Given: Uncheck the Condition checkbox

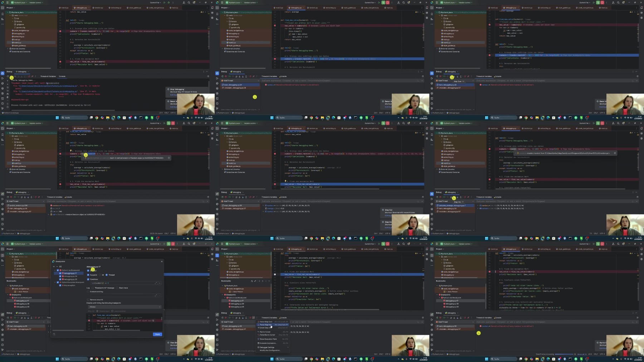Looking at the screenshot, I should pos(88,279).
